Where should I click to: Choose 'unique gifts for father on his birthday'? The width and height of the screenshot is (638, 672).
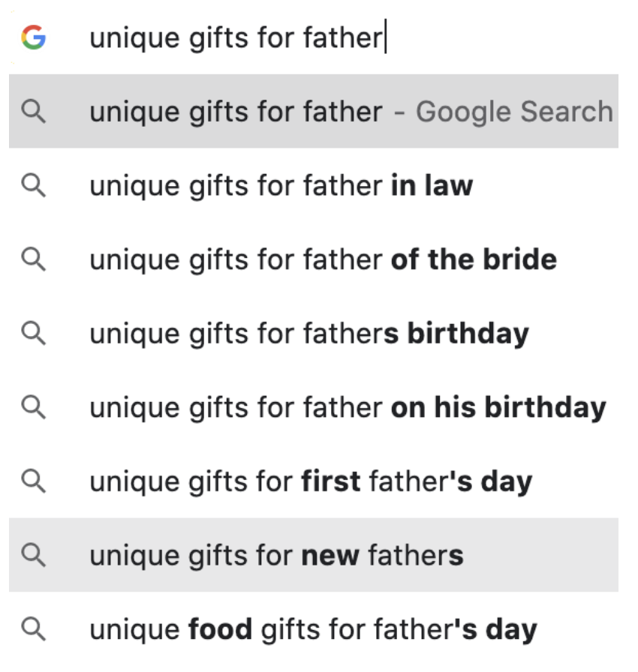[314, 407]
